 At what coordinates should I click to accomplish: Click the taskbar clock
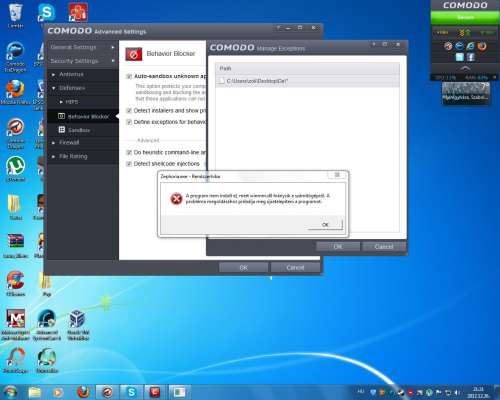click(x=478, y=392)
